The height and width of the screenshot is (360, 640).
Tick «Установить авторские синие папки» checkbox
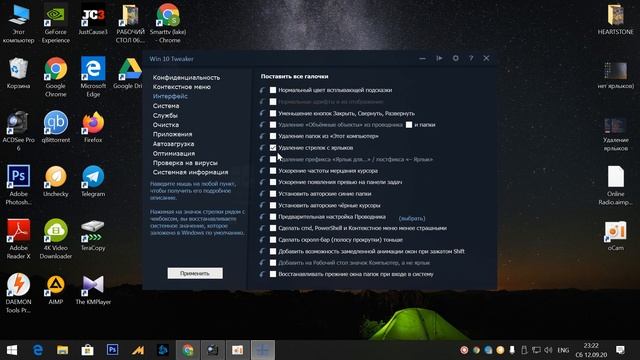273,194
